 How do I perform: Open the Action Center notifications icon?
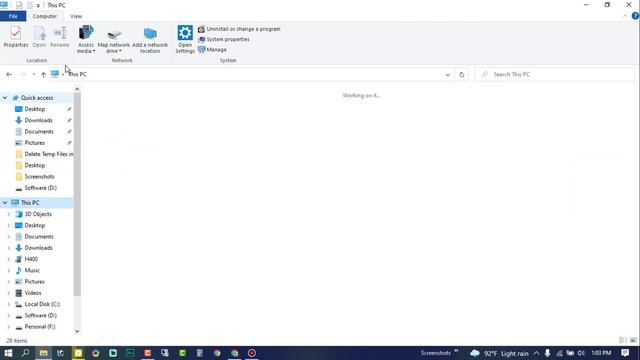625,353
